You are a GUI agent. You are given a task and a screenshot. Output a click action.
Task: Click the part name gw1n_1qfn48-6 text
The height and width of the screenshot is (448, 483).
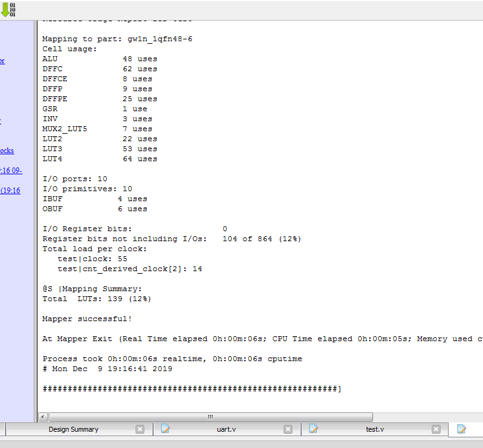pos(160,39)
